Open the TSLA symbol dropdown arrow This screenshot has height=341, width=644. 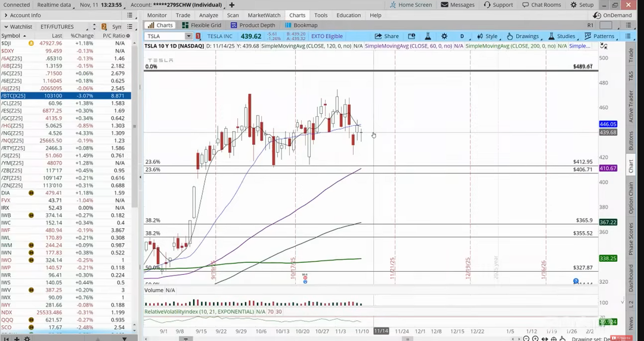(188, 36)
